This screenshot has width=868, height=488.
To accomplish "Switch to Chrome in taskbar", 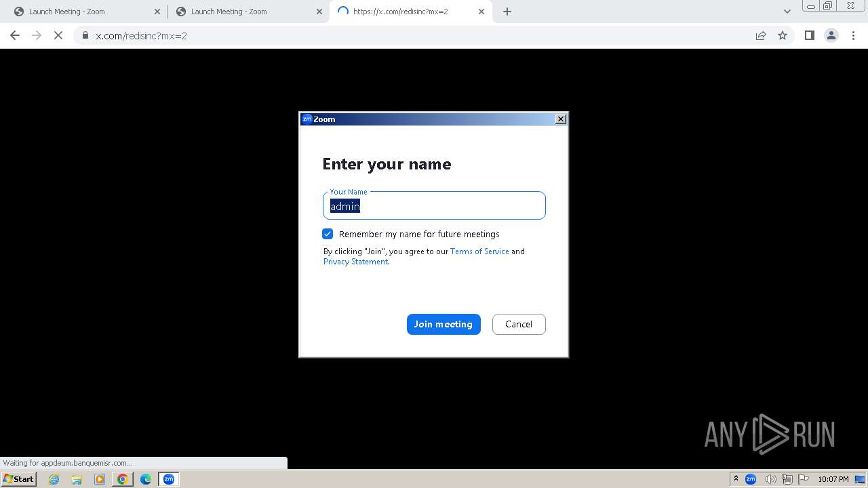I will pos(123,479).
